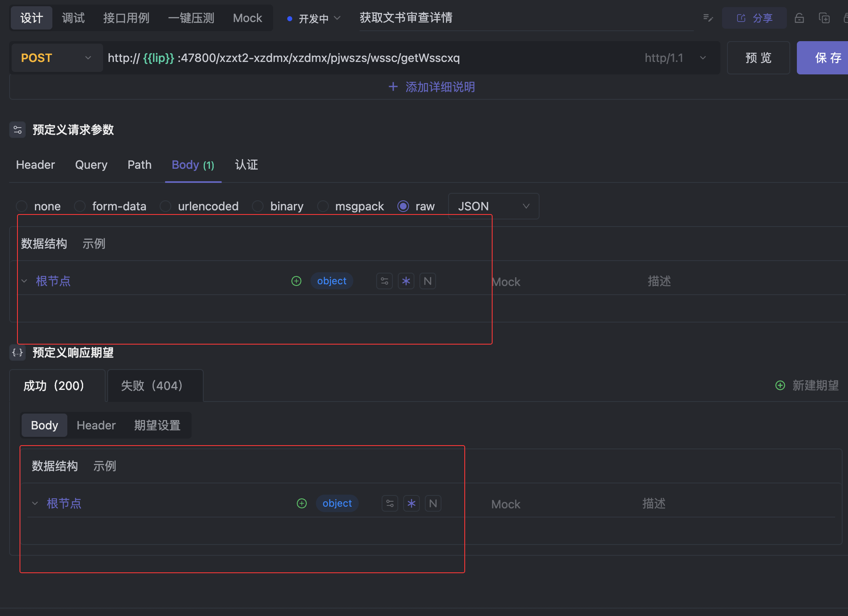Click the response root node Mock field
848x616 pixels.
pyautogui.click(x=506, y=504)
